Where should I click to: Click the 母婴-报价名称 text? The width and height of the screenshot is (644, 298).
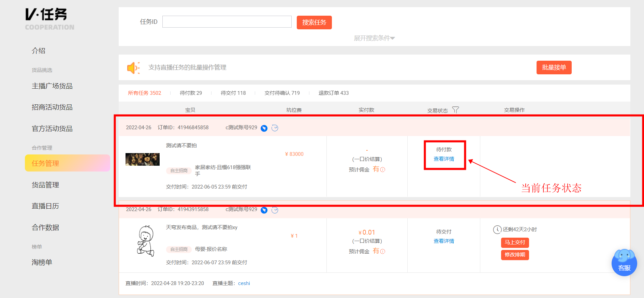(x=211, y=249)
